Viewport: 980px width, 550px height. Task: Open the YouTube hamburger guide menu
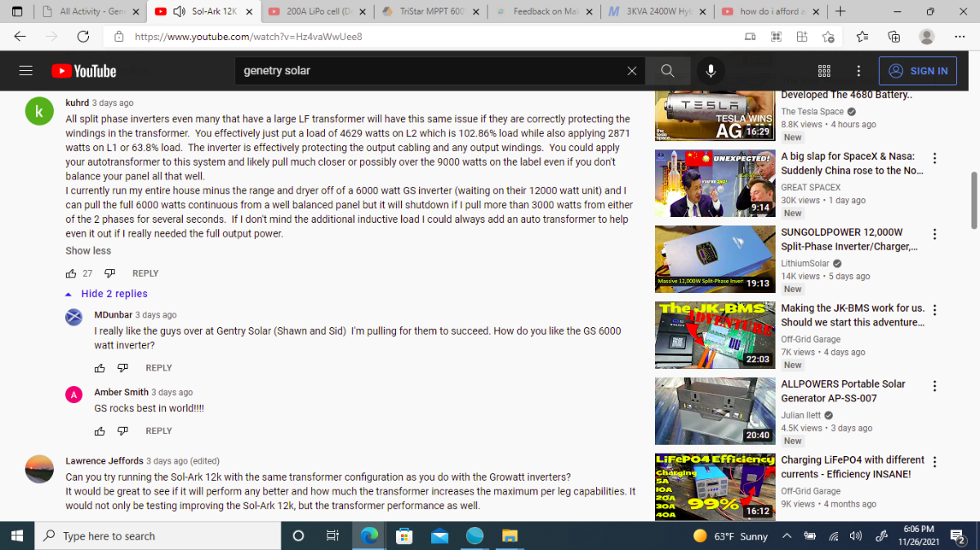coord(26,71)
